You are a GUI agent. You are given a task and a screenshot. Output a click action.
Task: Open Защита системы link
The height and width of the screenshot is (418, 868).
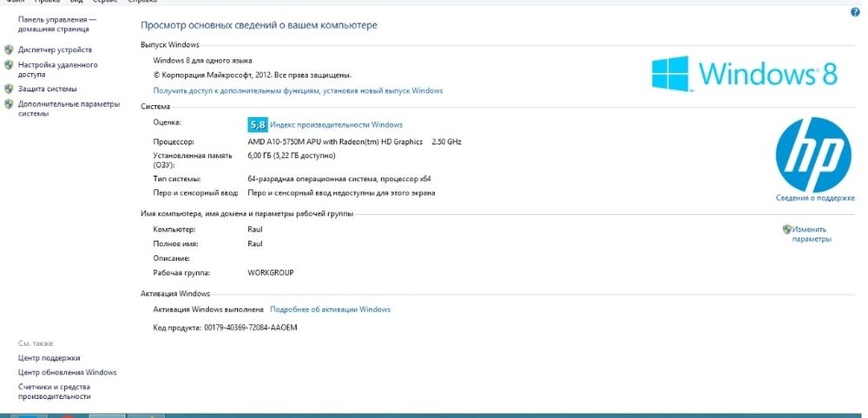47,88
